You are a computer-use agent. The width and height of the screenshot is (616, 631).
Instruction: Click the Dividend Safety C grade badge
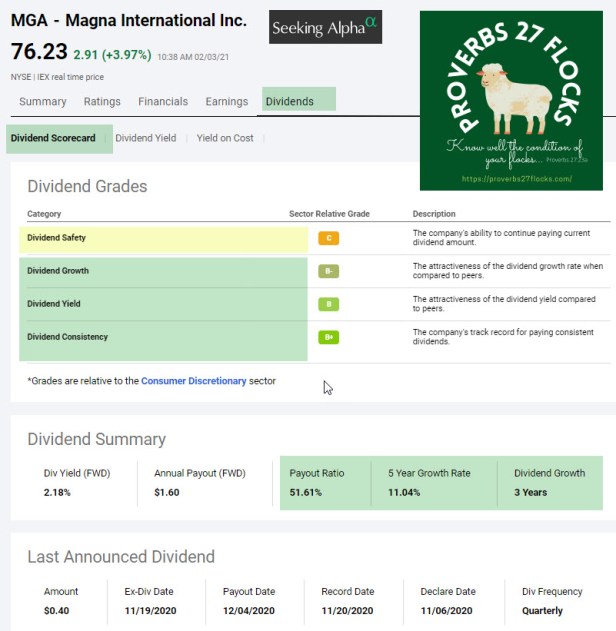point(328,238)
